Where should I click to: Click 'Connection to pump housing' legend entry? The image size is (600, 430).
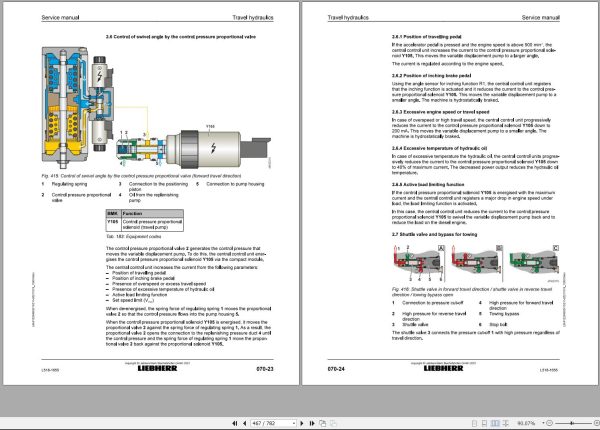[x=235, y=184]
